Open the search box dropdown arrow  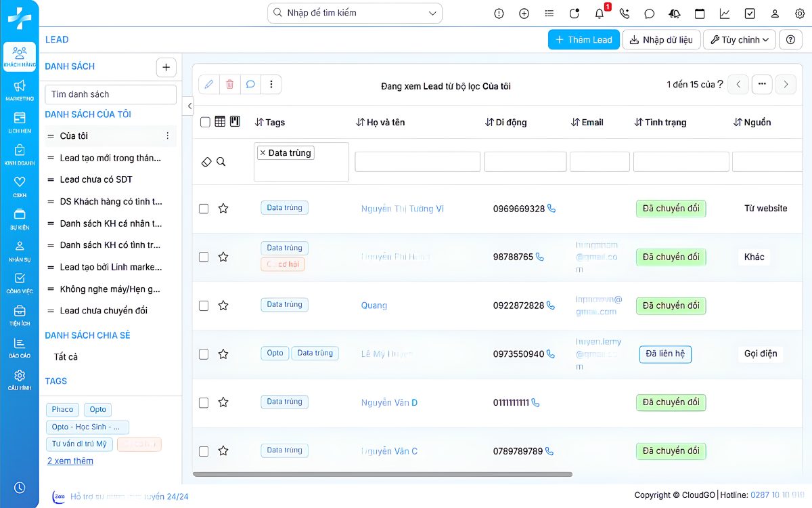[432, 13]
